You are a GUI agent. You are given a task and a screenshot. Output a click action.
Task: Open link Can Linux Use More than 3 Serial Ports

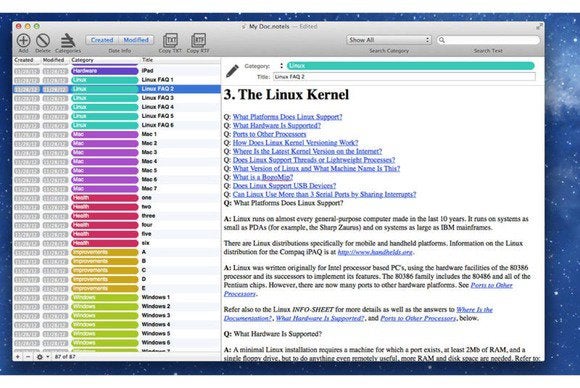click(x=324, y=194)
